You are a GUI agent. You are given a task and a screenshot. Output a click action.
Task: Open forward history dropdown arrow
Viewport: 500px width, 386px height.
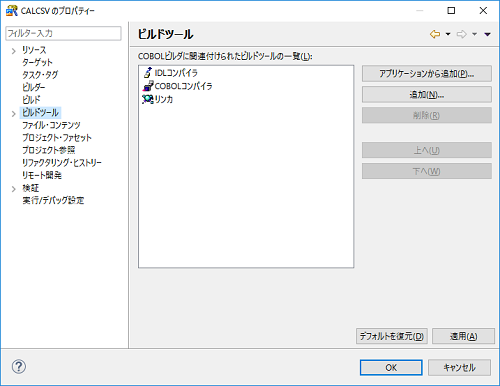point(474,34)
